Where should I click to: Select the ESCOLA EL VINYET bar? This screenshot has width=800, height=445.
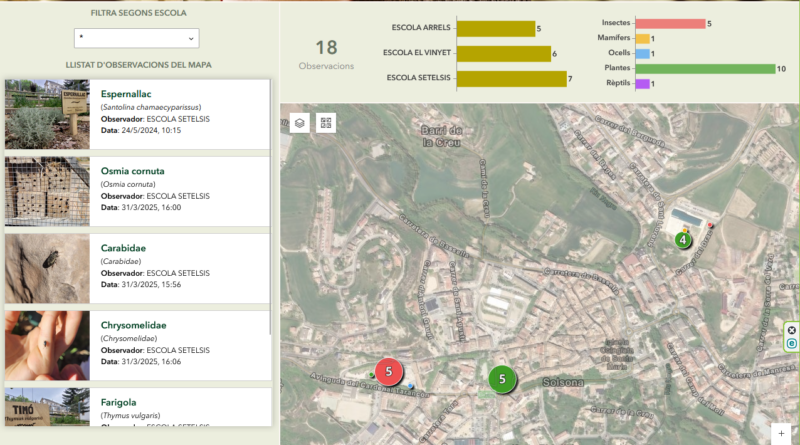pyautogui.click(x=504, y=54)
